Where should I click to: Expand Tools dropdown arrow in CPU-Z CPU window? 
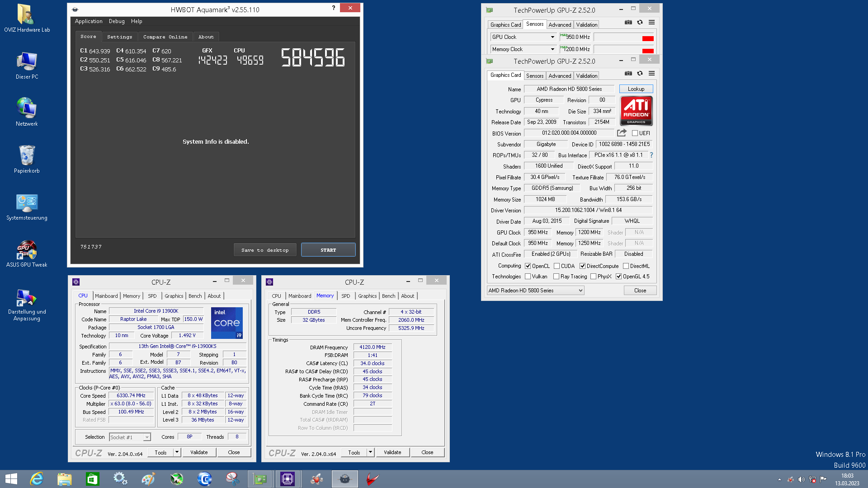pos(177,452)
